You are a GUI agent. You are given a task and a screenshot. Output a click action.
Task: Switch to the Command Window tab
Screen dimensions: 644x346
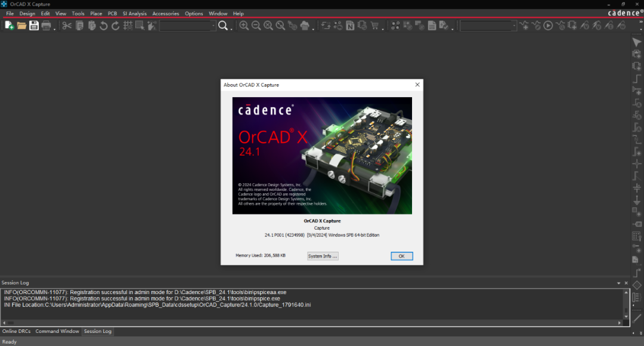click(x=57, y=331)
